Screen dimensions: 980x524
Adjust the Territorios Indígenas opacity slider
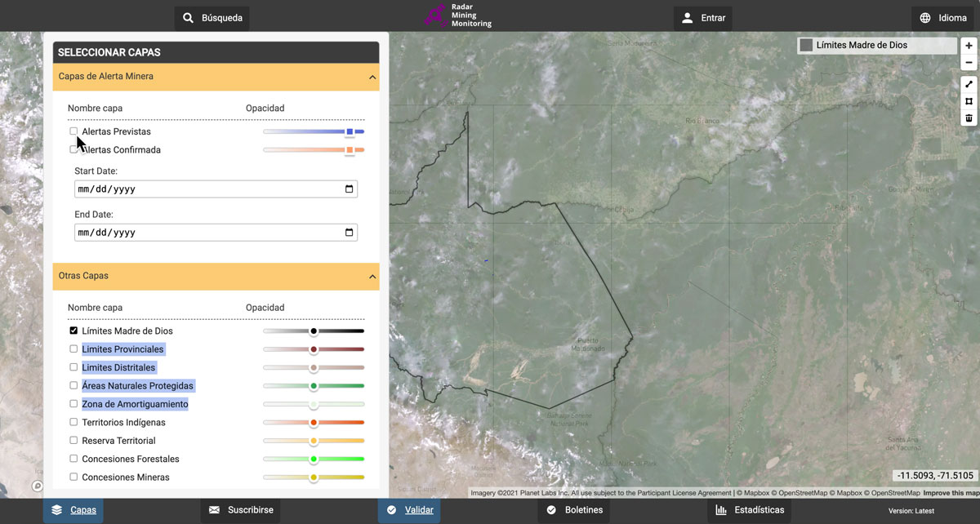point(314,422)
